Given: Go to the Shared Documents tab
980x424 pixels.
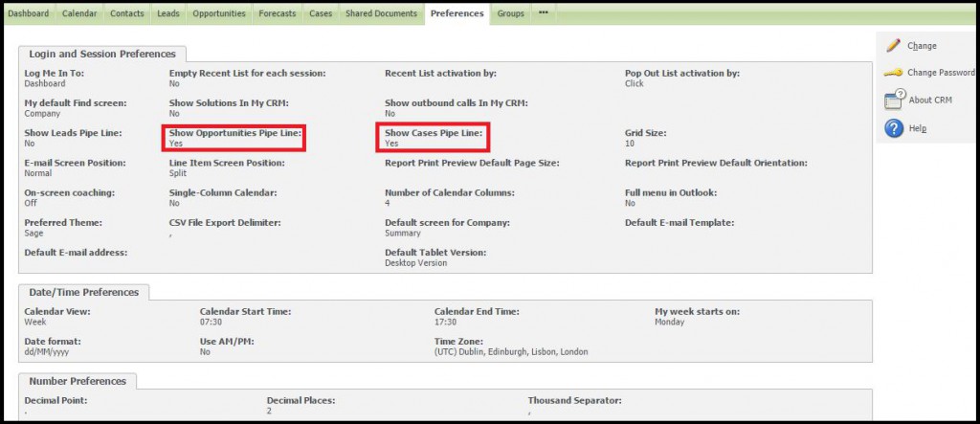Looking at the screenshot, I should pyautogui.click(x=381, y=13).
